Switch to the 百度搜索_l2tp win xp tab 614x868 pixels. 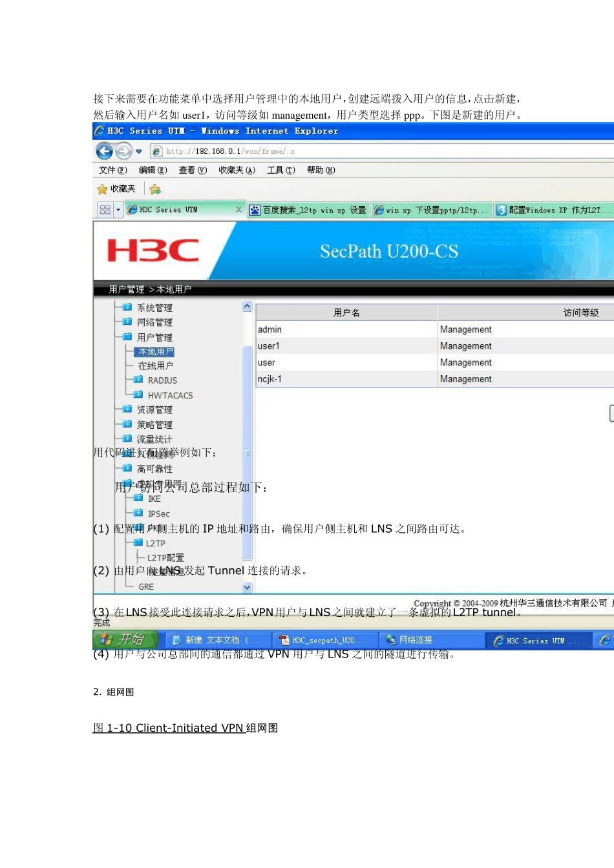(x=308, y=210)
